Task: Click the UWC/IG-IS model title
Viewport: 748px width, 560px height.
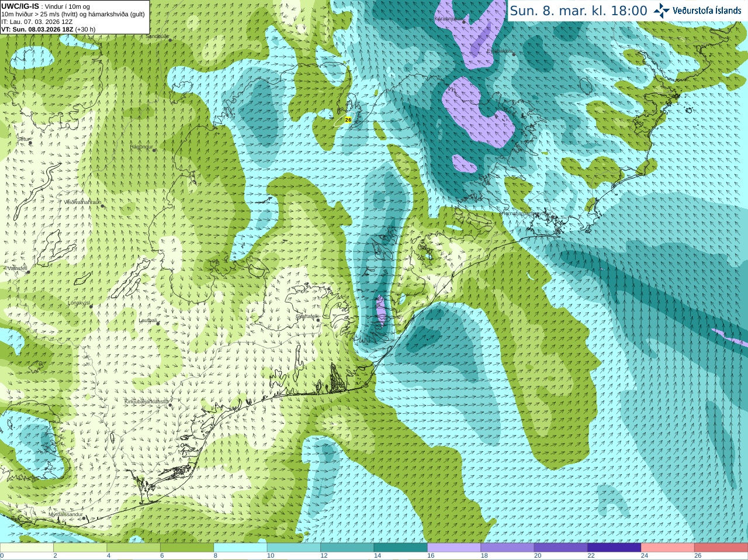Action: click(20, 6)
